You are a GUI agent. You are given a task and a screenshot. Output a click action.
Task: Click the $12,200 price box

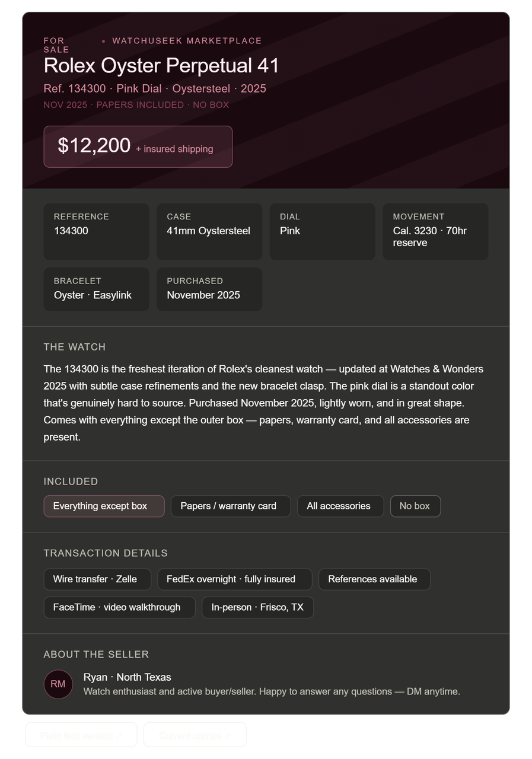click(x=138, y=146)
